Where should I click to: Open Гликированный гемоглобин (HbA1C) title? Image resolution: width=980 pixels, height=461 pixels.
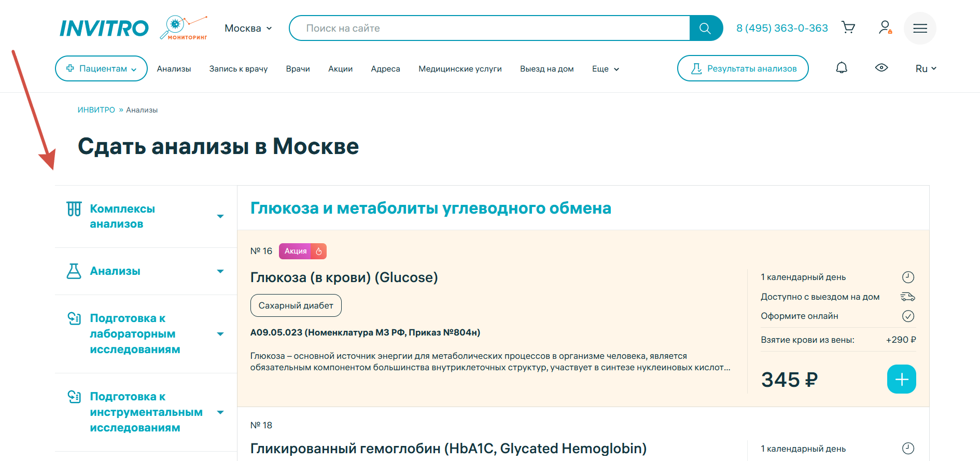[449, 449]
